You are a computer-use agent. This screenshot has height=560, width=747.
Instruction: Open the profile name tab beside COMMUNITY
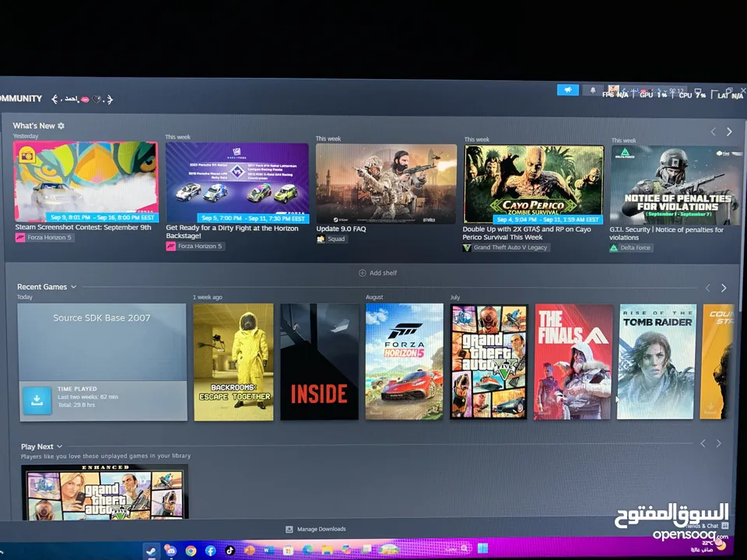click(82, 99)
